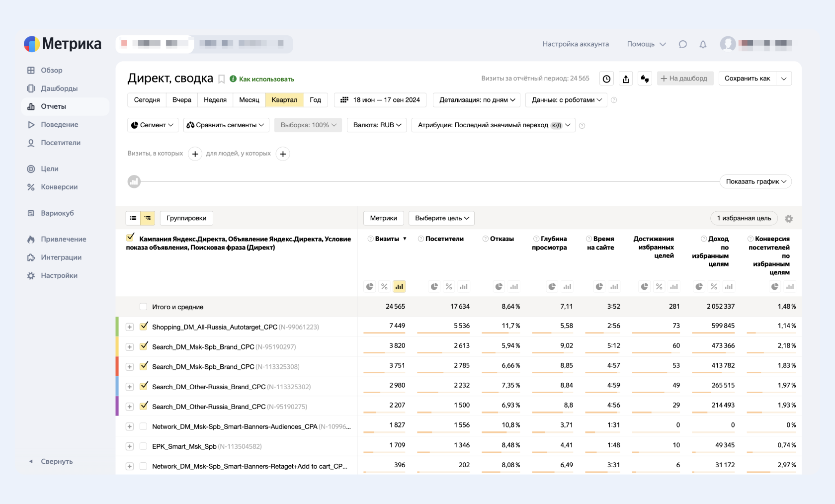Select percent icon under Доход column
The height and width of the screenshot is (504, 835).
tap(714, 286)
